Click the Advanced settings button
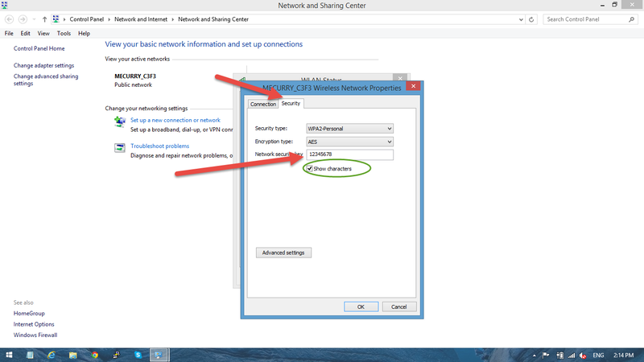644x362 pixels. point(283,253)
